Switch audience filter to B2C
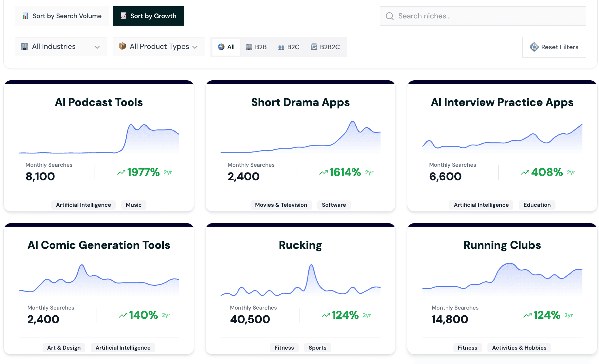Screen dimensions: 599x364 point(289,47)
